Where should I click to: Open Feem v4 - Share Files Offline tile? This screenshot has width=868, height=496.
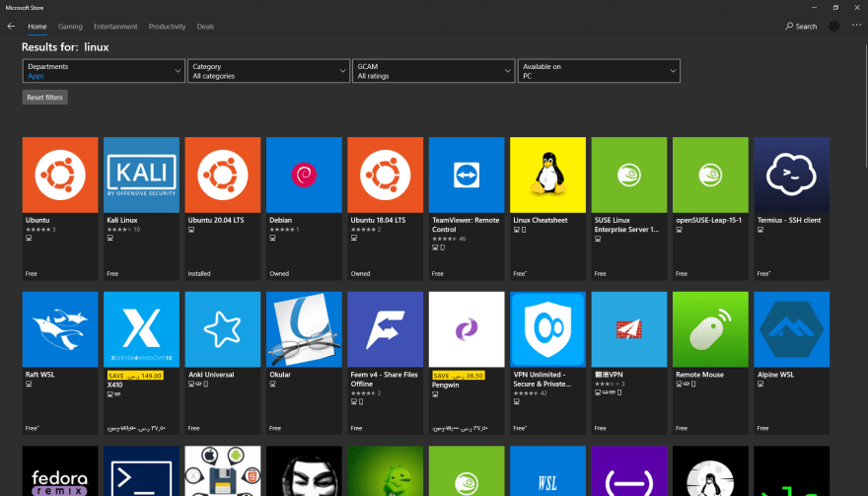click(x=386, y=363)
